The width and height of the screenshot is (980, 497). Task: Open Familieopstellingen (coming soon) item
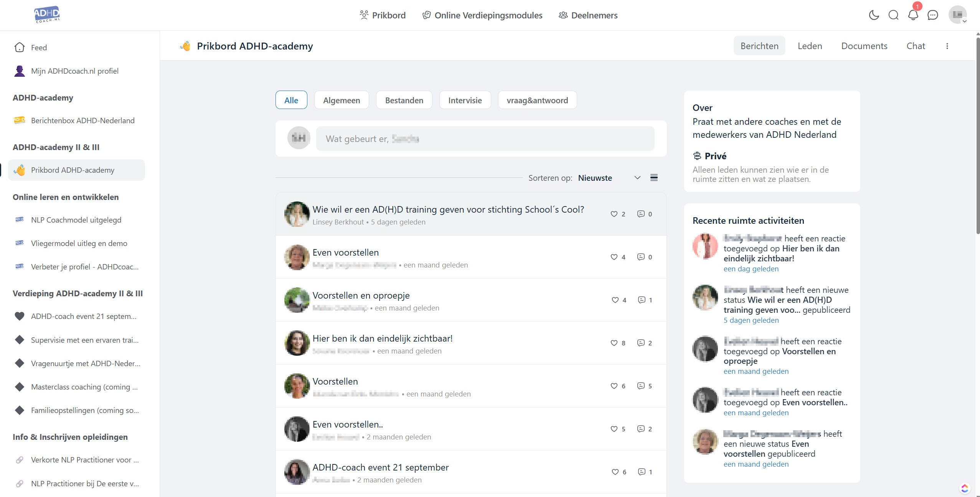tap(77, 410)
